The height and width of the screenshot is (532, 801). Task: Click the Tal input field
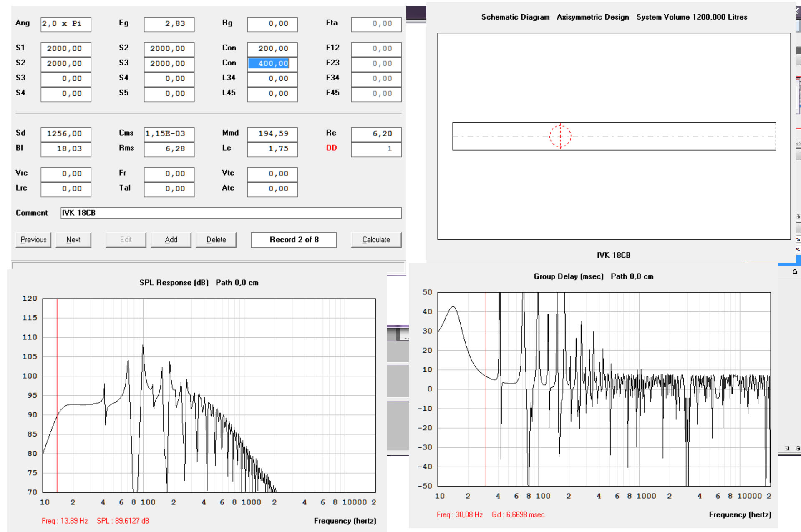169,189
